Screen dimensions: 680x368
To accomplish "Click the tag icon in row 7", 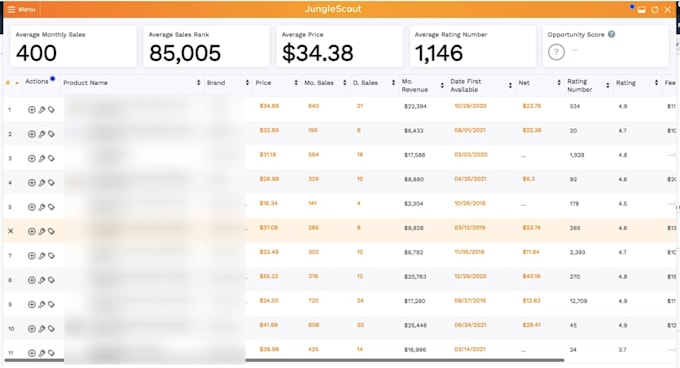I will (51, 256).
